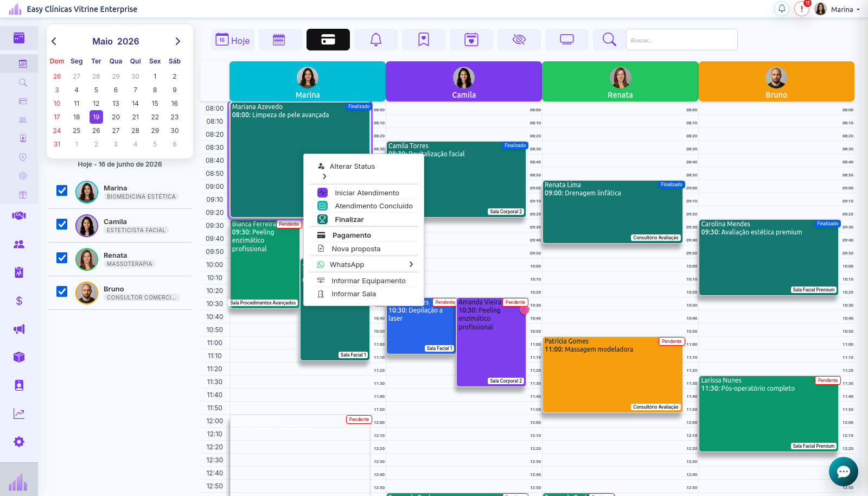
Task: Open Bianca Ferreira peeling appointment
Action: 265,264
